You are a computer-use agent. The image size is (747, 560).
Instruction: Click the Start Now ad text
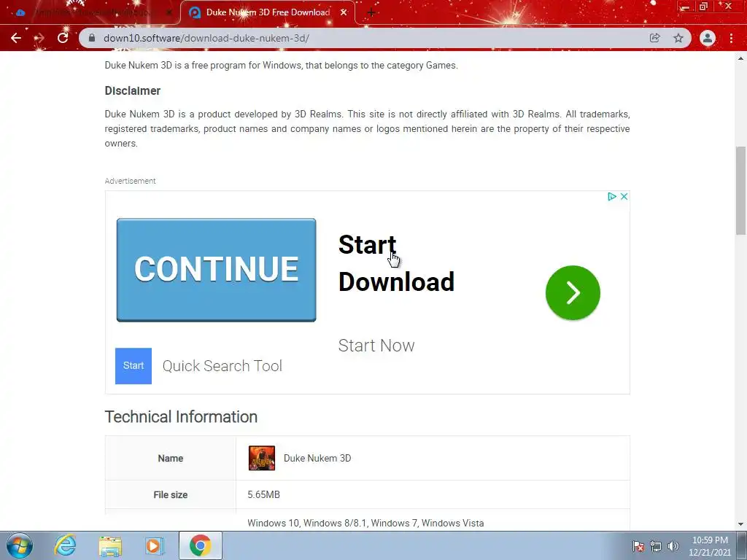click(376, 345)
